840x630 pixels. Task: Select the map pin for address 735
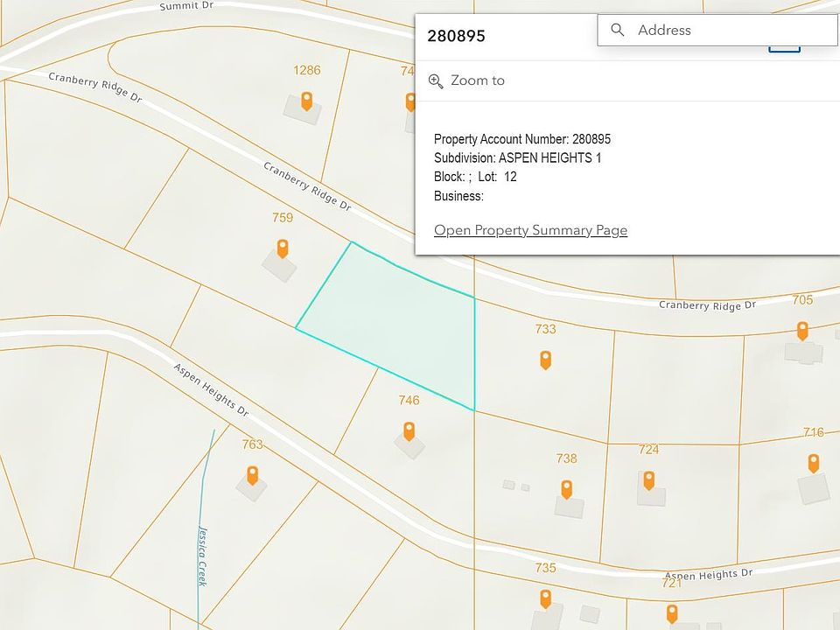545,598
